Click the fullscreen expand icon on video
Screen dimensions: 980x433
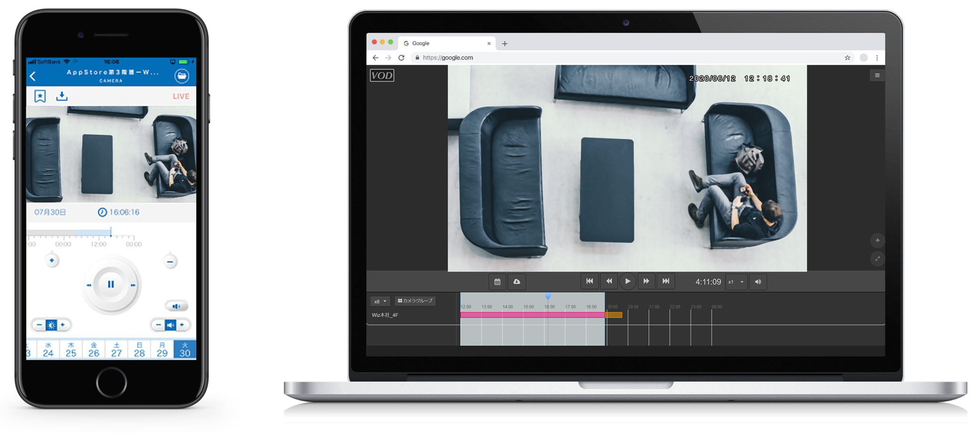click(877, 258)
